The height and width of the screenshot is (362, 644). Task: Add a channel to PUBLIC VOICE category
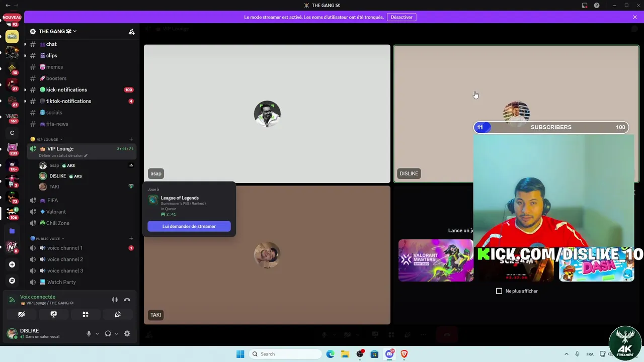131,238
